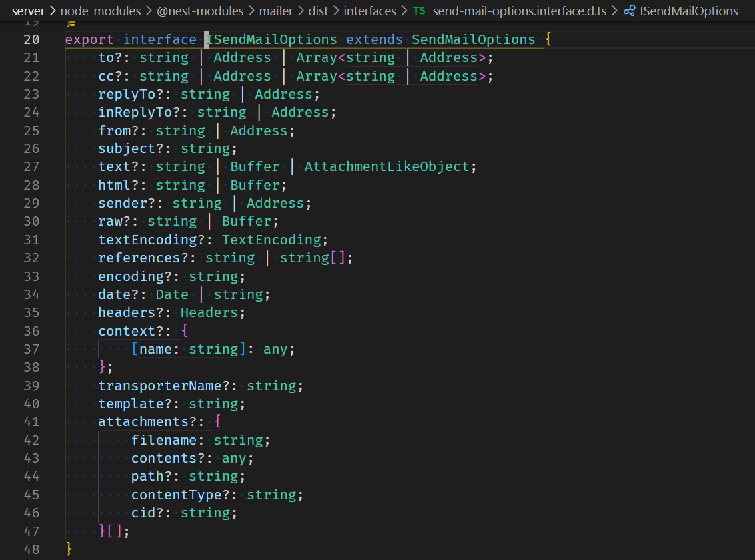Click the mailer breadcrumb item

(276, 11)
